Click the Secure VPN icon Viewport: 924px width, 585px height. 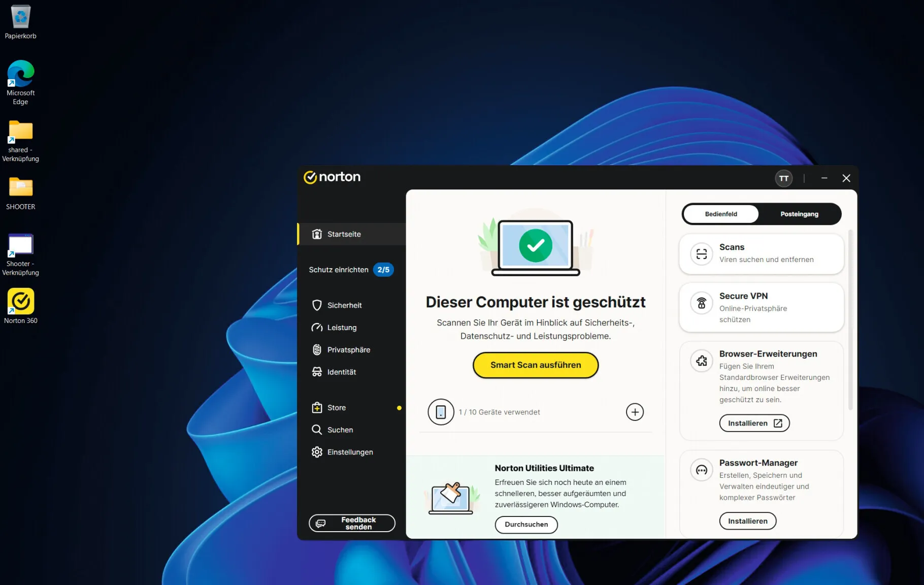(x=701, y=303)
